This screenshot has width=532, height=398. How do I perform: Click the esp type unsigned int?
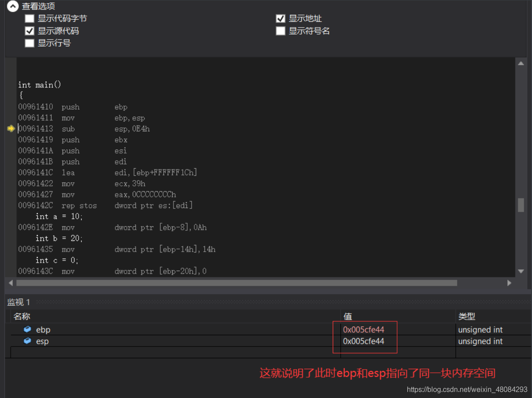(x=480, y=341)
